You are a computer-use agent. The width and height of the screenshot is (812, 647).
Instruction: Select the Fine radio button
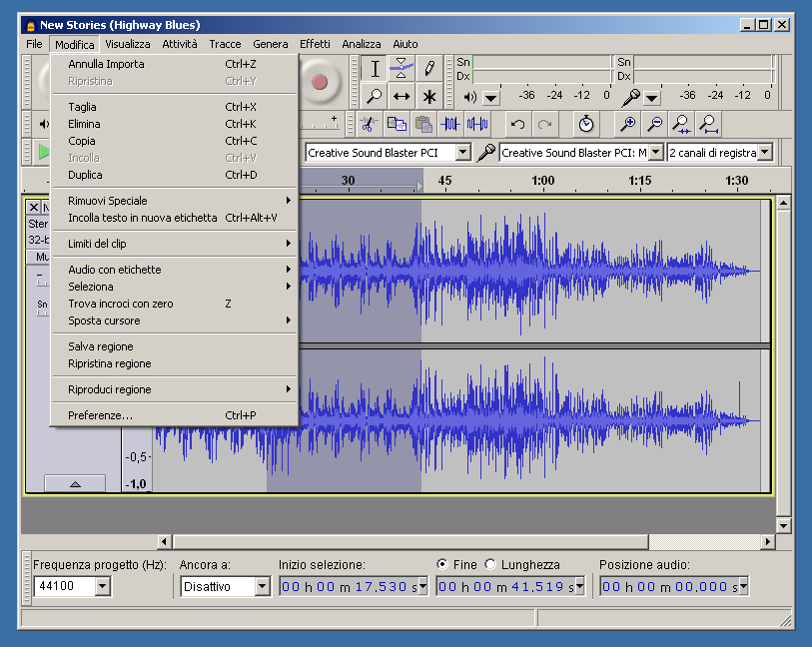coord(441,564)
